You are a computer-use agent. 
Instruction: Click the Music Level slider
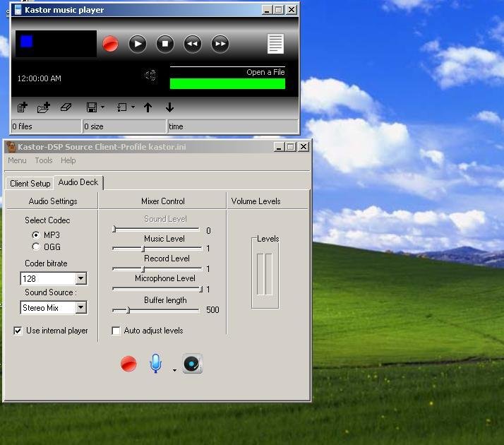pos(157,249)
